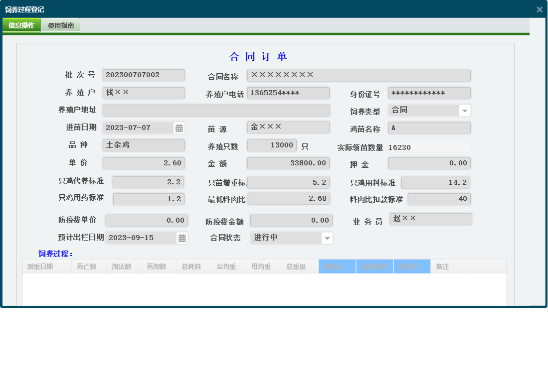Select the 养殖户电话 field
Screen dimensions: 548x392
[x=288, y=93]
